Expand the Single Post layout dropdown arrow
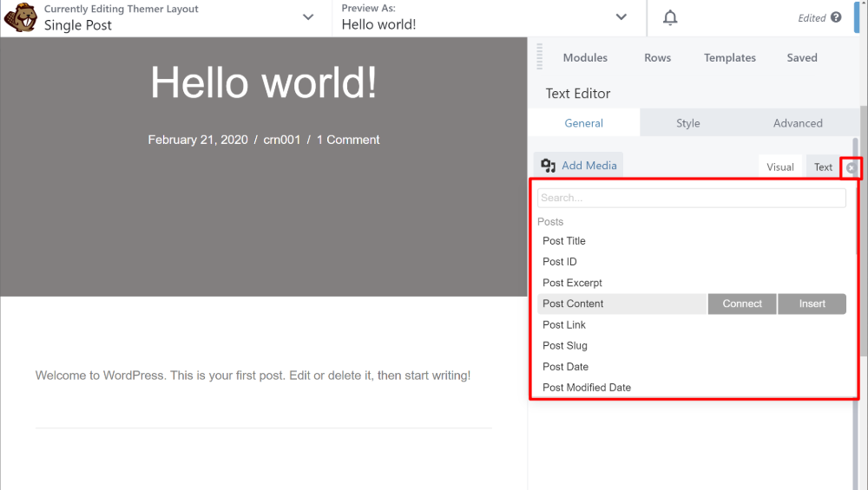The image size is (868, 490). 308,17
